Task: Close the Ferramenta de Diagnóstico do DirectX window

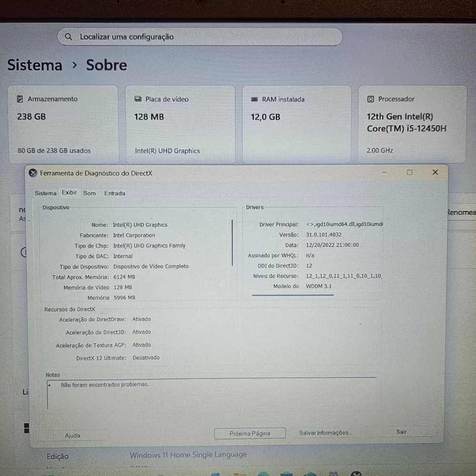Action: (x=435, y=172)
